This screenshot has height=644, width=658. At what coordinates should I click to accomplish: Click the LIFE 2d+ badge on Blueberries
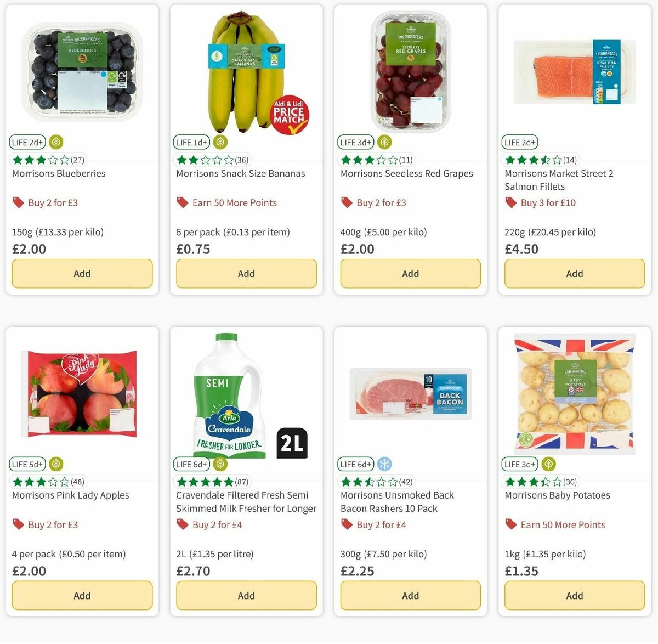click(x=27, y=142)
